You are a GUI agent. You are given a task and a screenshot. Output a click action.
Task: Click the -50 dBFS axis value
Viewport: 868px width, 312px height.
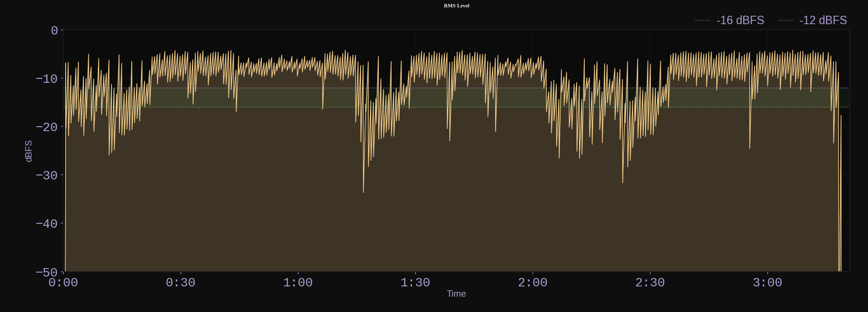[x=47, y=272]
